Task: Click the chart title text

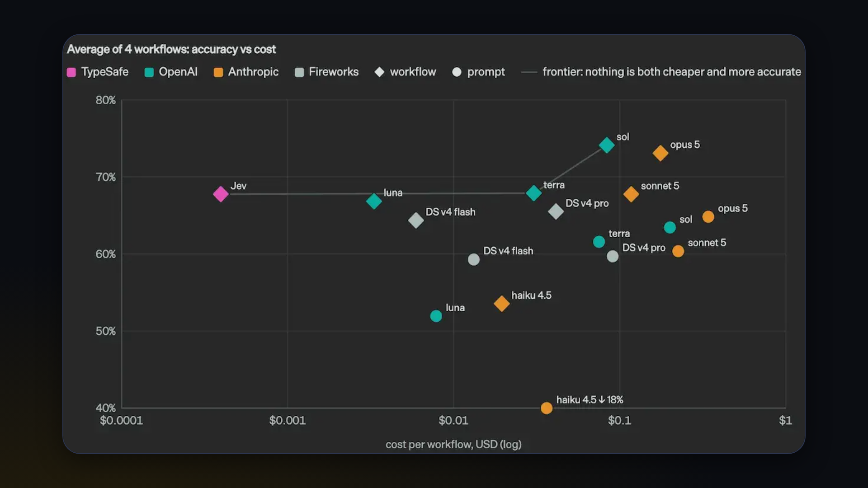Action: coord(171,49)
